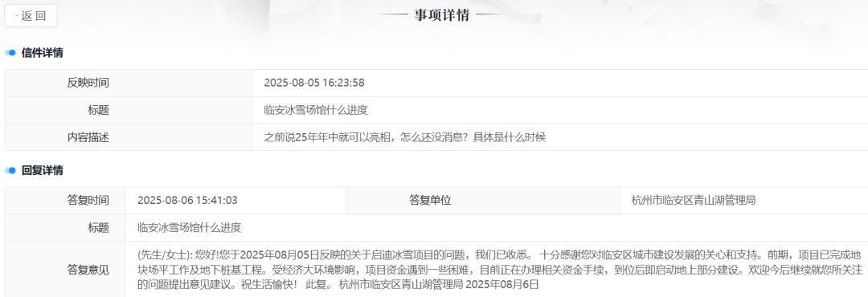Click the blue marker beside 回复详情
Screen dimensions: 868x297
[x=10, y=171]
